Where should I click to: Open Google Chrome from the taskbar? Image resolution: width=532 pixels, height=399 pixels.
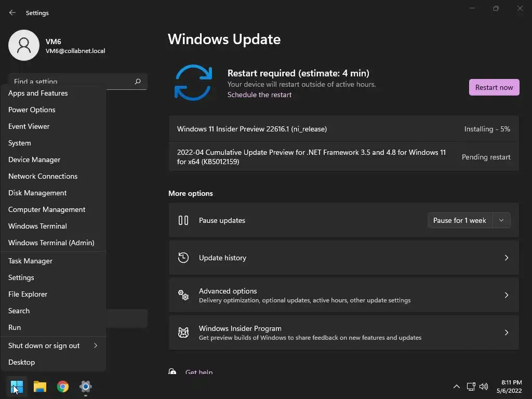63,387
